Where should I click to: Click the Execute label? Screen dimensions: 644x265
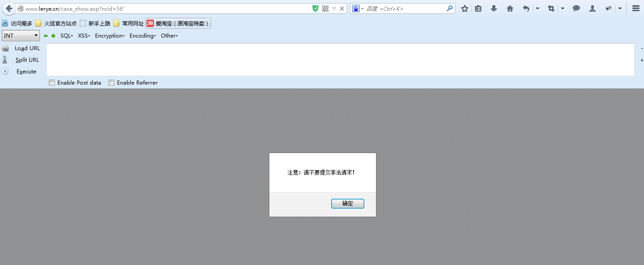(x=26, y=72)
